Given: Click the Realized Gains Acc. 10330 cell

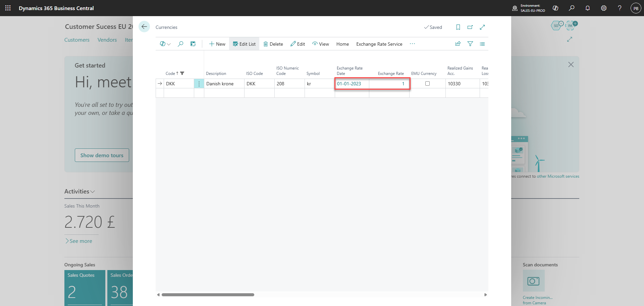Looking at the screenshot, I should click(x=463, y=84).
